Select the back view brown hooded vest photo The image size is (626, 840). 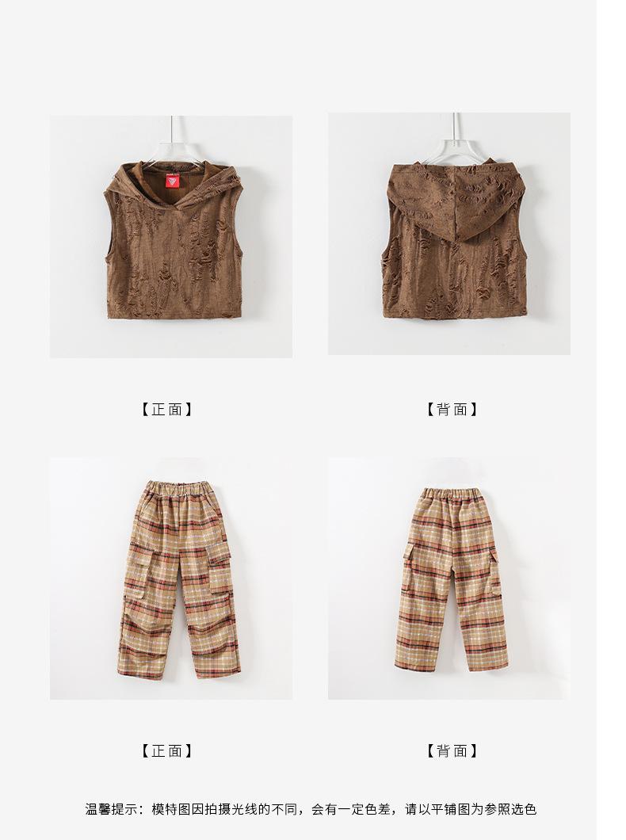(x=449, y=234)
